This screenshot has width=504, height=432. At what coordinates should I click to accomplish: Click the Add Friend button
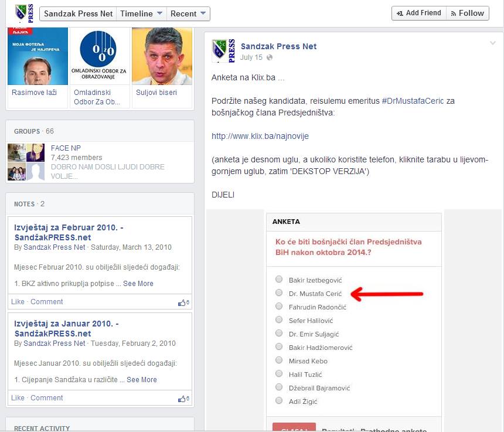pyautogui.click(x=418, y=13)
